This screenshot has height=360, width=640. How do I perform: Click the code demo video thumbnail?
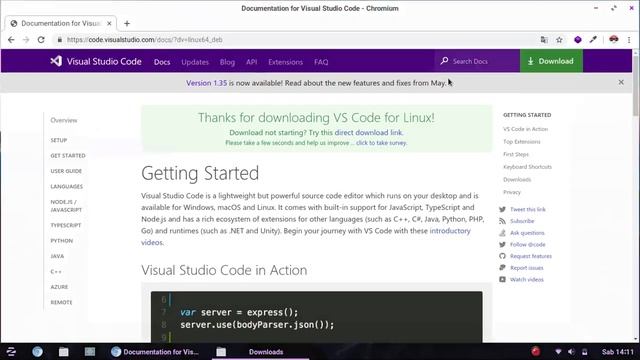pos(316,317)
